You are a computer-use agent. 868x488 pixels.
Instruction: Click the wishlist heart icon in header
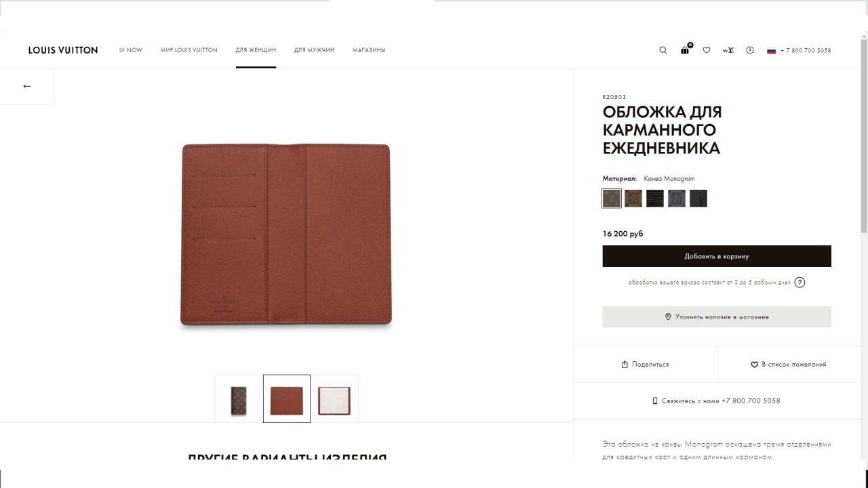coord(707,50)
